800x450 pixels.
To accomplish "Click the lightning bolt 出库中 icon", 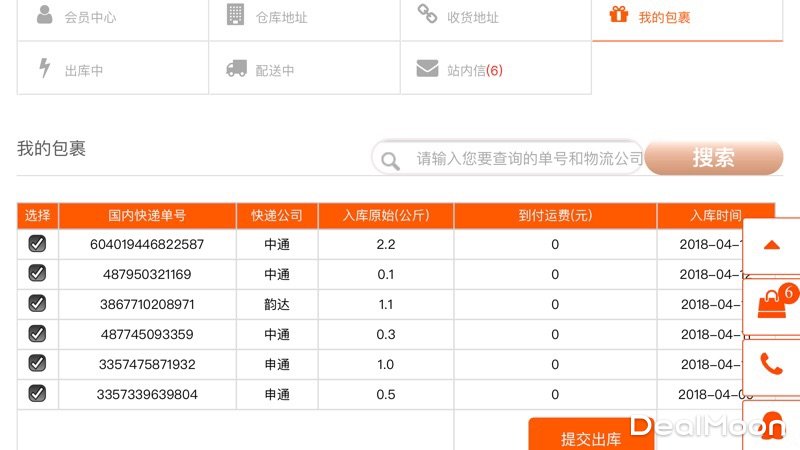I will click(44, 69).
